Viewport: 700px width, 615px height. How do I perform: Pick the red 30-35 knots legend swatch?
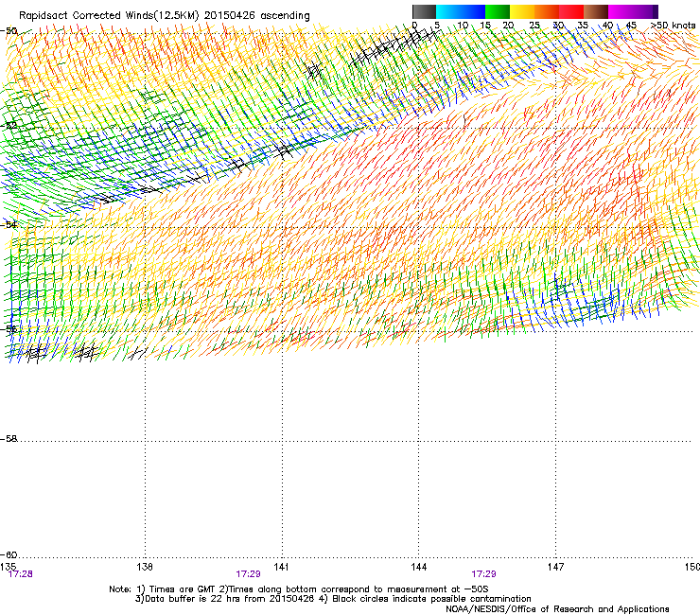click(x=571, y=11)
